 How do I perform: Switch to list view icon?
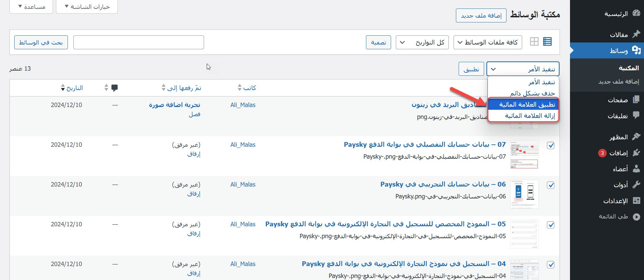point(547,42)
